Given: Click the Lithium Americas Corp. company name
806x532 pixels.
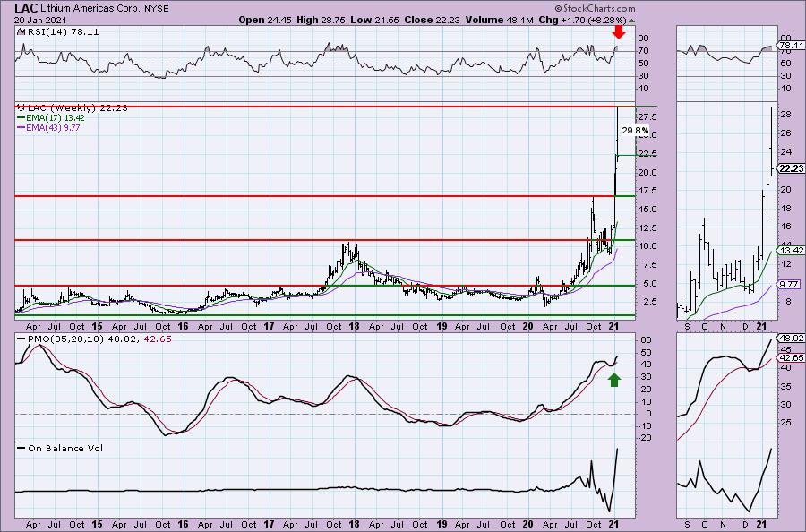Looking at the screenshot, I should [x=90, y=9].
